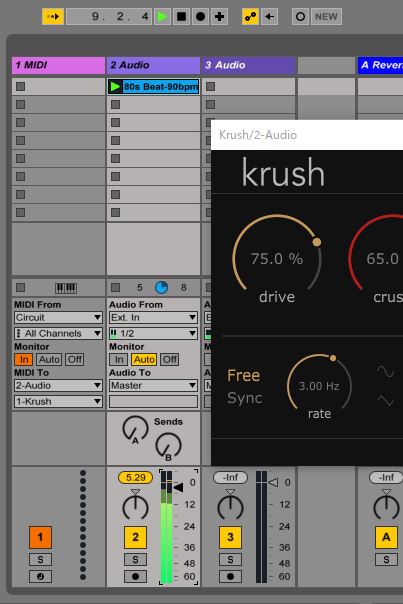The height and width of the screenshot is (604, 403).
Task: Set 2 Audio Monitor to In
Action: (x=119, y=359)
